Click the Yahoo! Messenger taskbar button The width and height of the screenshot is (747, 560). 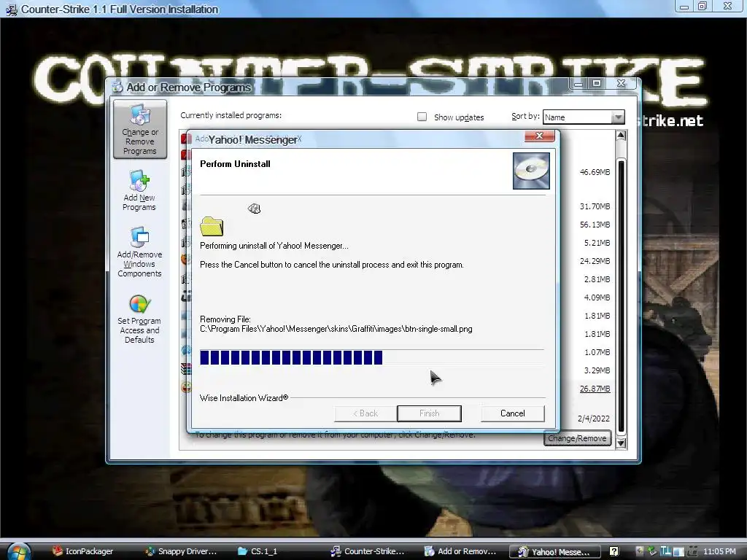[554, 551]
